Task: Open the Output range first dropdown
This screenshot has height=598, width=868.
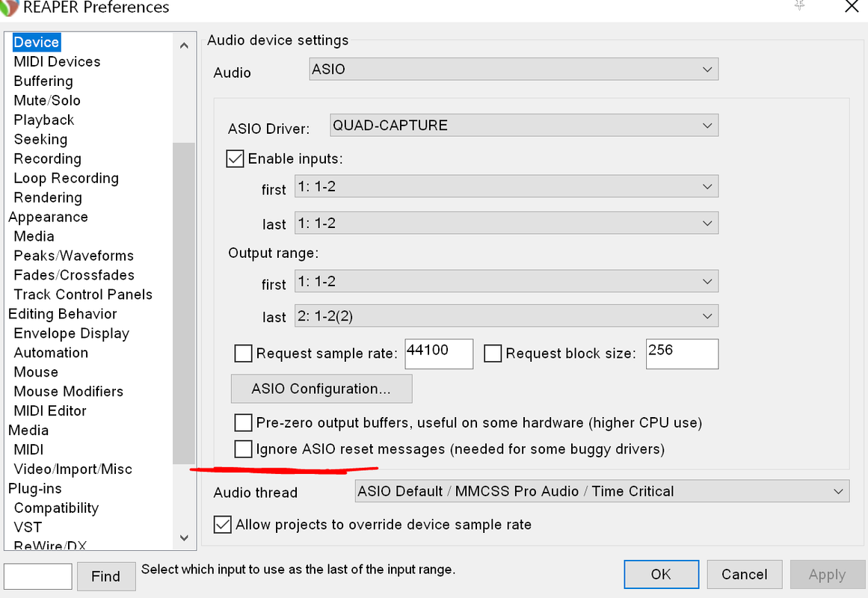Action: (506, 281)
